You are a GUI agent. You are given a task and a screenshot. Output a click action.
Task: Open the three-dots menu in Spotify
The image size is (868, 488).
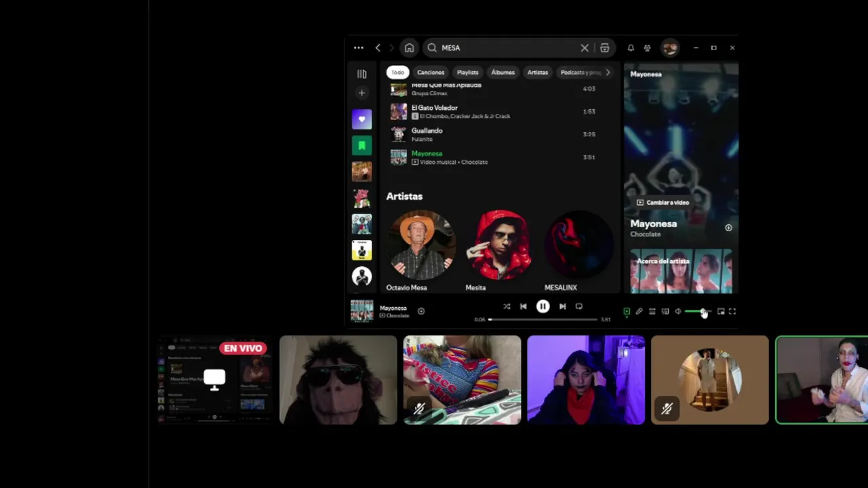(x=359, y=48)
